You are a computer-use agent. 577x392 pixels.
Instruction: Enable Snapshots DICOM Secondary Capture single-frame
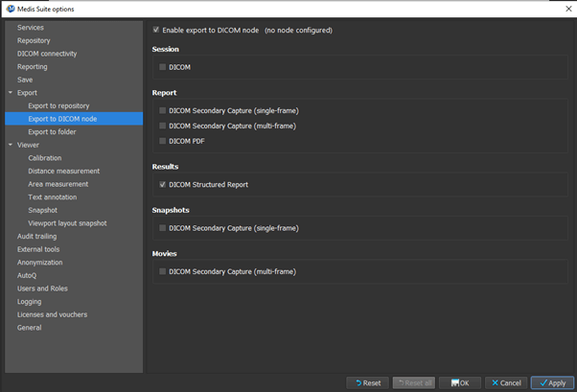pos(163,228)
